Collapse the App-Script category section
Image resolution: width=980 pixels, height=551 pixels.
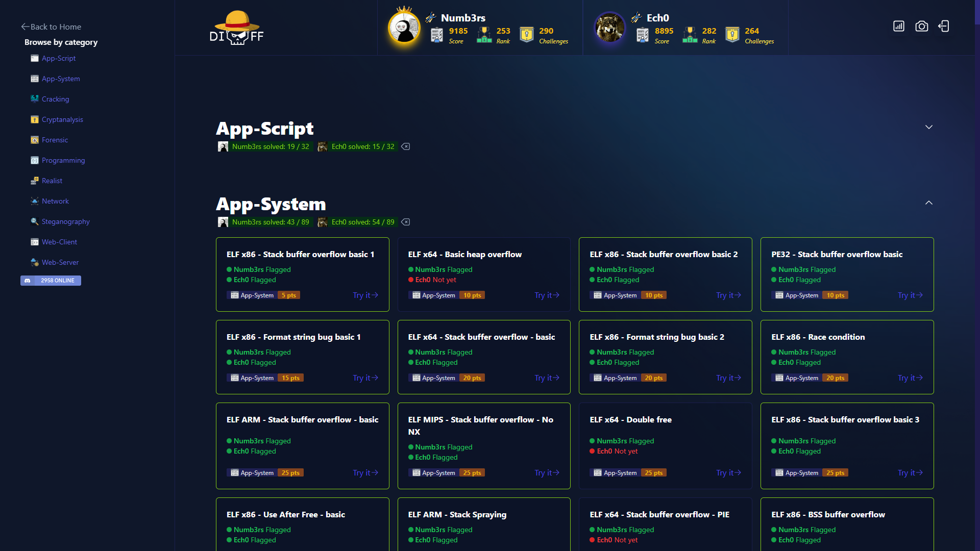click(929, 127)
